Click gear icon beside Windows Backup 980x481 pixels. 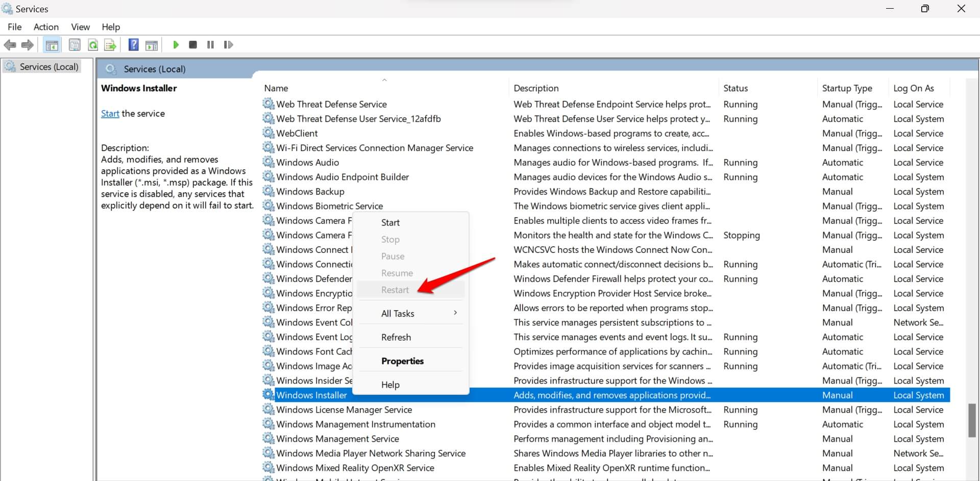tap(268, 191)
